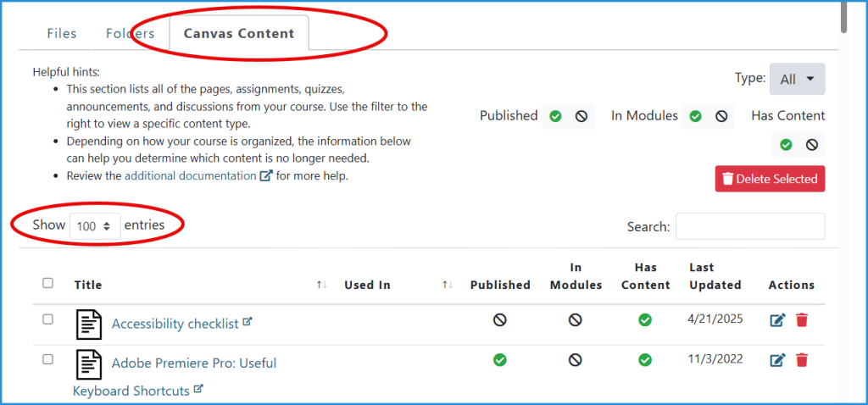The height and width of the screenshot is (405, 868).
Task: Check the select-all checkbox in table header
Action: pyautogui.click(x=47, y=283)
